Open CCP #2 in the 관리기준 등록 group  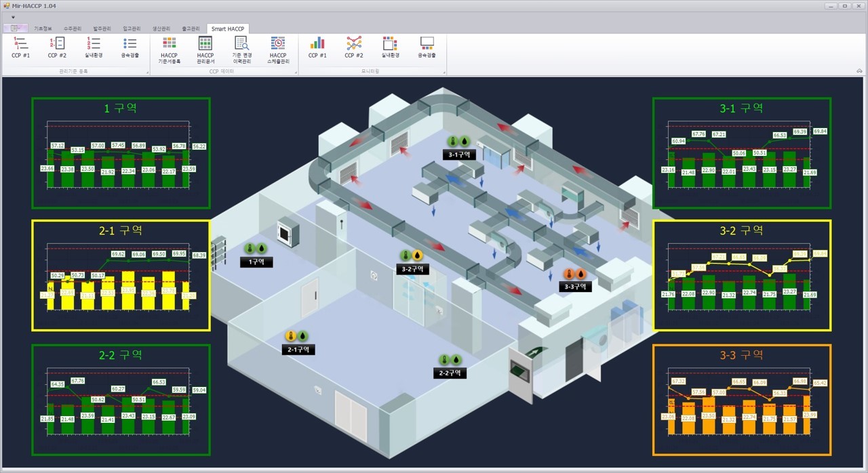point(57,47)
